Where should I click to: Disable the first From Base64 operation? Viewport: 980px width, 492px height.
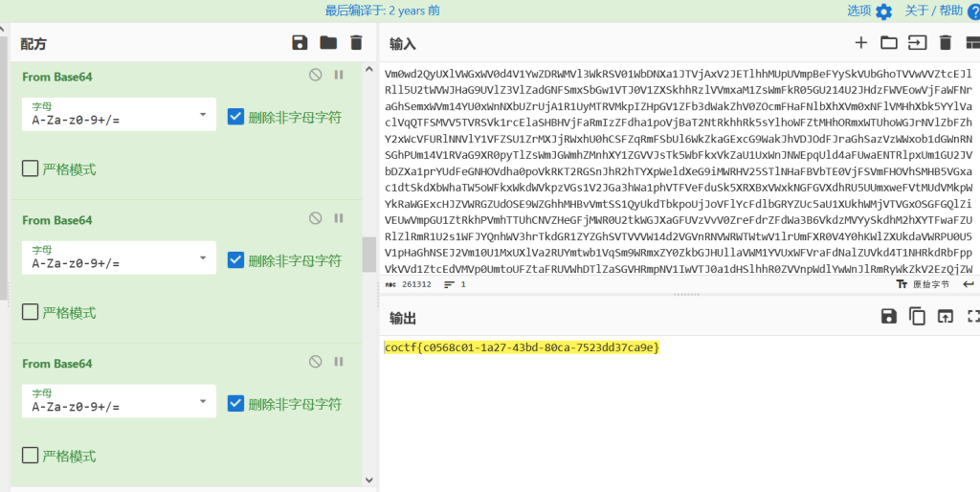pos(316,75)
